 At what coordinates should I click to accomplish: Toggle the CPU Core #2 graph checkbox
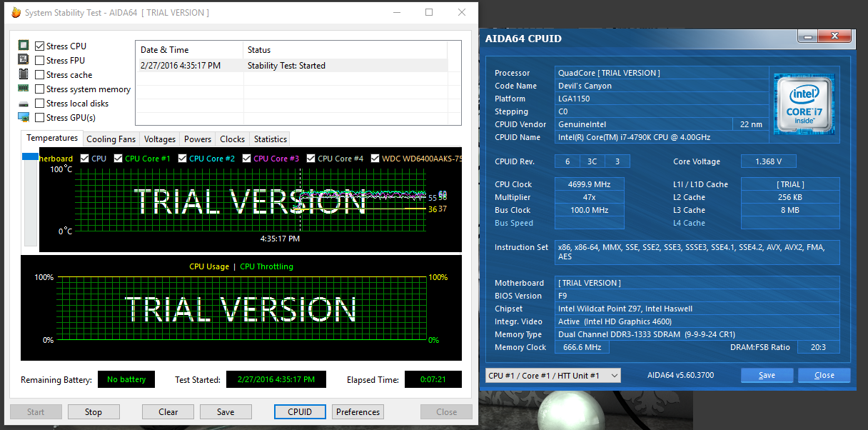point(183,158)
